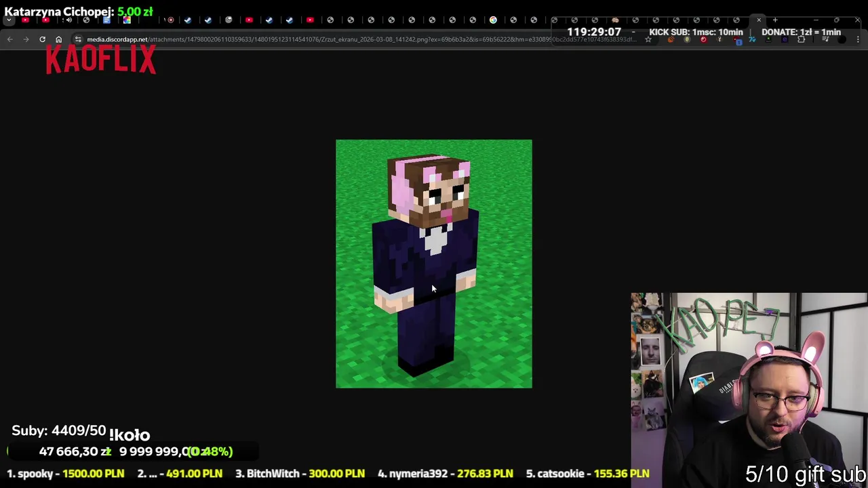Click donation text 'Katarzyna Cichopej: 5,00 zł'
The height and width of the screenshot is (488, 868).
[x=79, y=12]
